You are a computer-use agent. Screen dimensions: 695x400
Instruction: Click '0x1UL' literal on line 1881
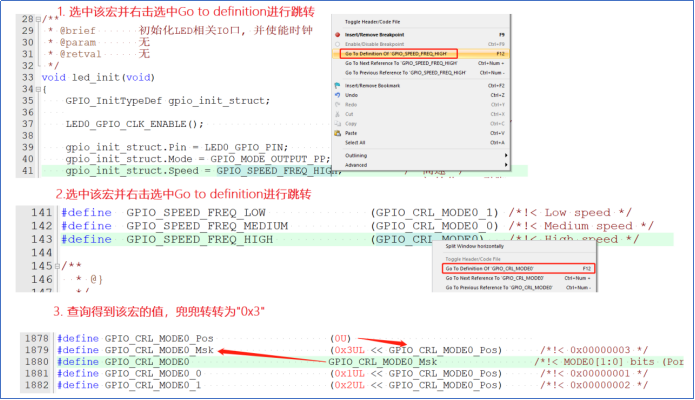tap(350, 373)
